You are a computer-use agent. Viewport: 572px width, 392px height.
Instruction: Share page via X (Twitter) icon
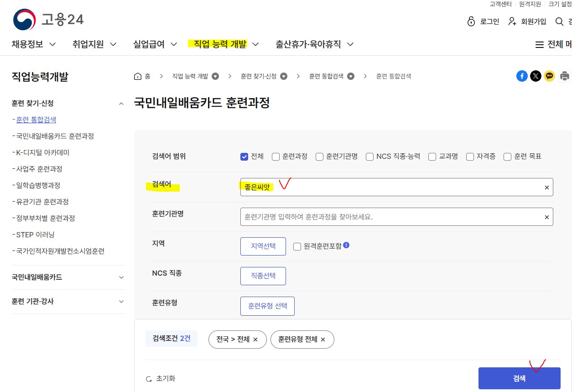[536, 76]
